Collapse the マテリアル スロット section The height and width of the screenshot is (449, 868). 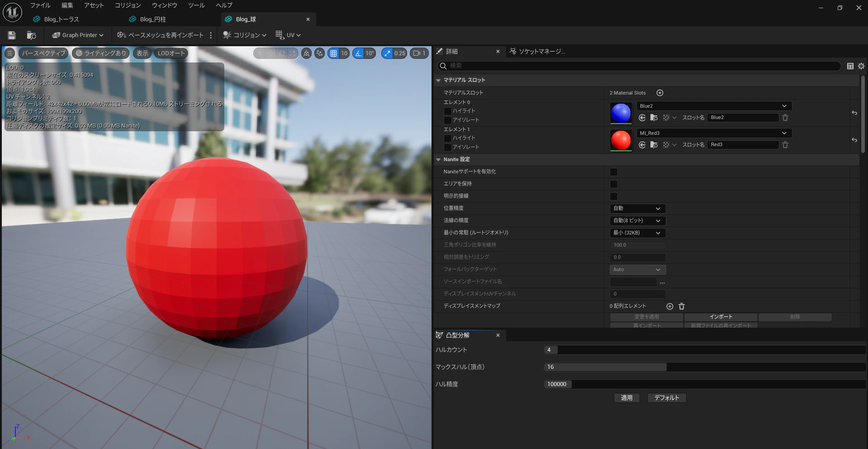[438, 81]
